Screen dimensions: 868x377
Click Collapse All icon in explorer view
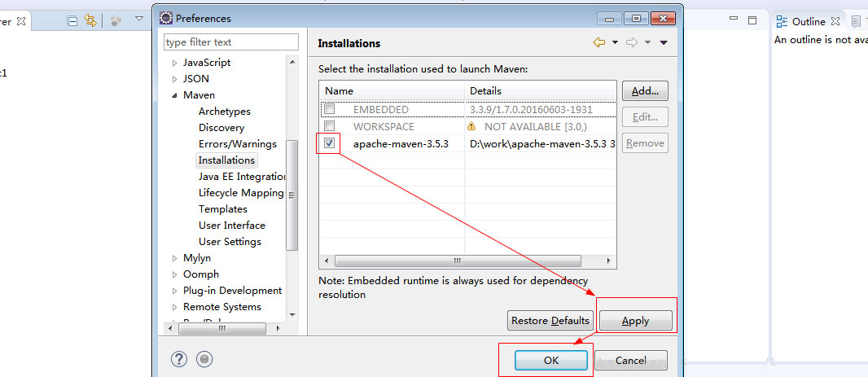72,21
